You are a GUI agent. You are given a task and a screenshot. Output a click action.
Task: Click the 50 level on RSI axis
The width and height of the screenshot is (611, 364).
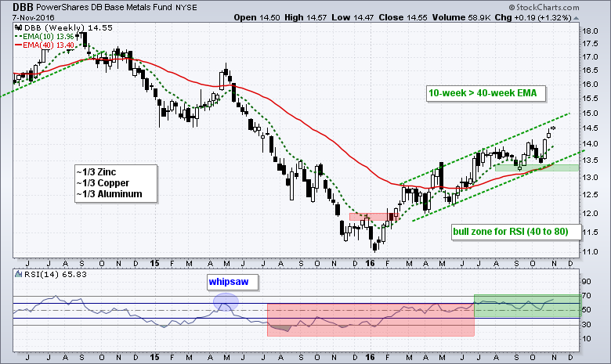[587, 310]
